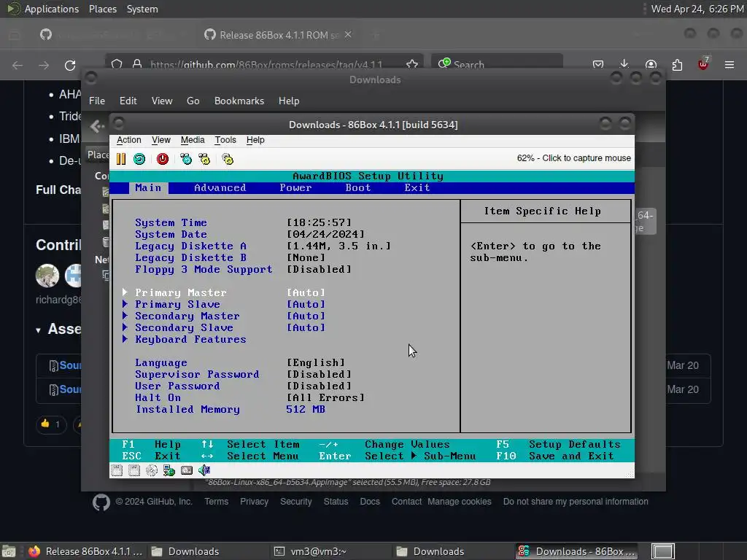747x560 pixels.
Task: Click the Firefox Search box
Action: coord(497,65)
